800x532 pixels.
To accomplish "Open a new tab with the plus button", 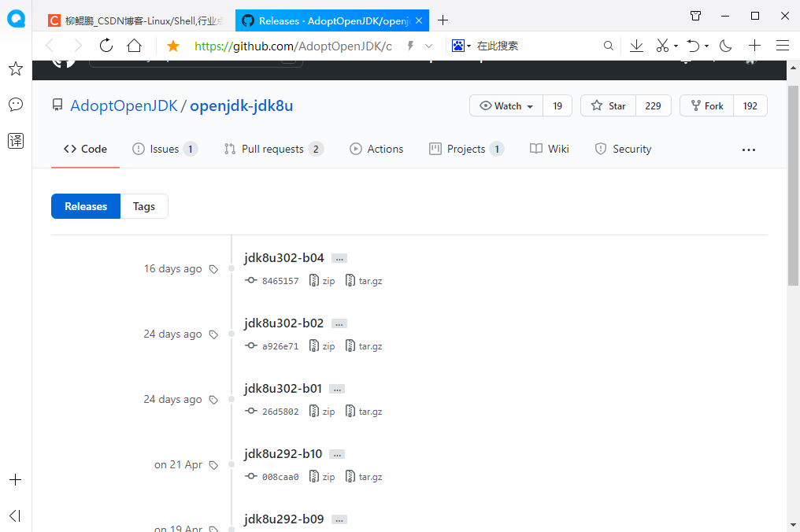I will (443, 20).
